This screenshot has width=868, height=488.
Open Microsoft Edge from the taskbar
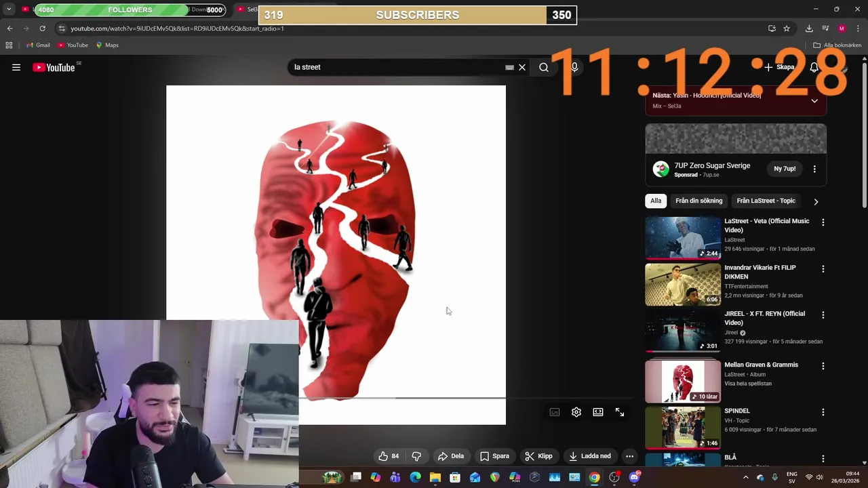tap(415, 477)
